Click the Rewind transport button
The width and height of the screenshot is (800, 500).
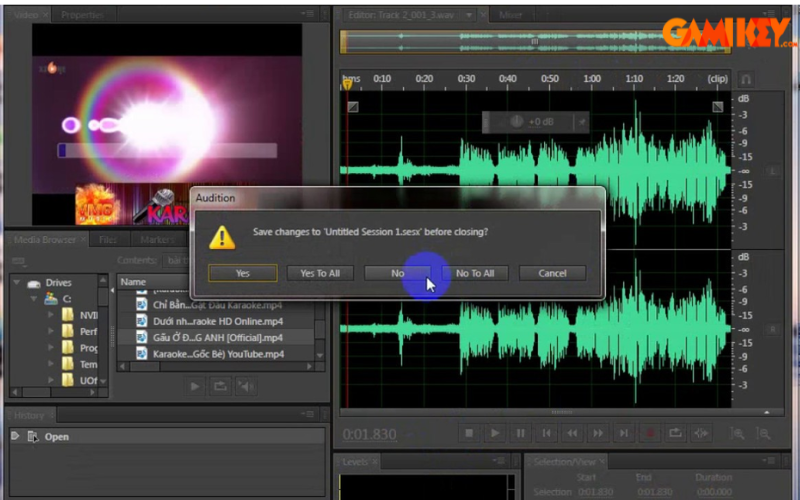(x=572, y=433)
